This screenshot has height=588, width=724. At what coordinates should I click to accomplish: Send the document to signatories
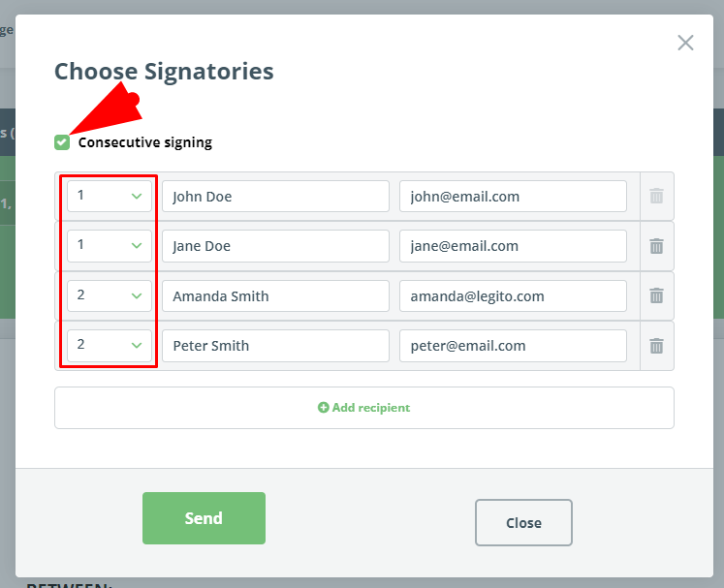204,518
